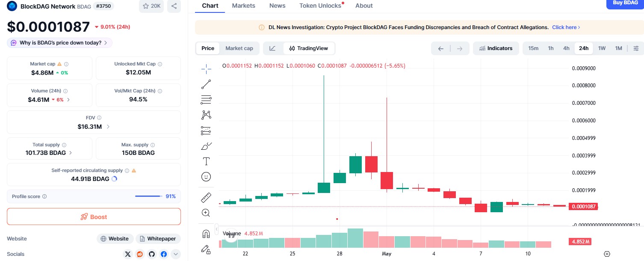The image size is (644, 261).
Task: Open the X (Twitter) social link
Action: 128,254
